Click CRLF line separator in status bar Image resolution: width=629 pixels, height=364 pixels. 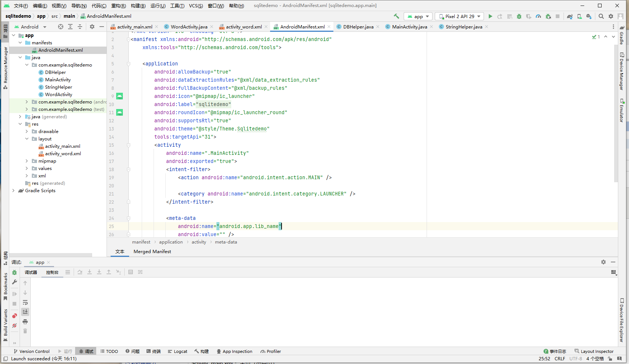559,359
